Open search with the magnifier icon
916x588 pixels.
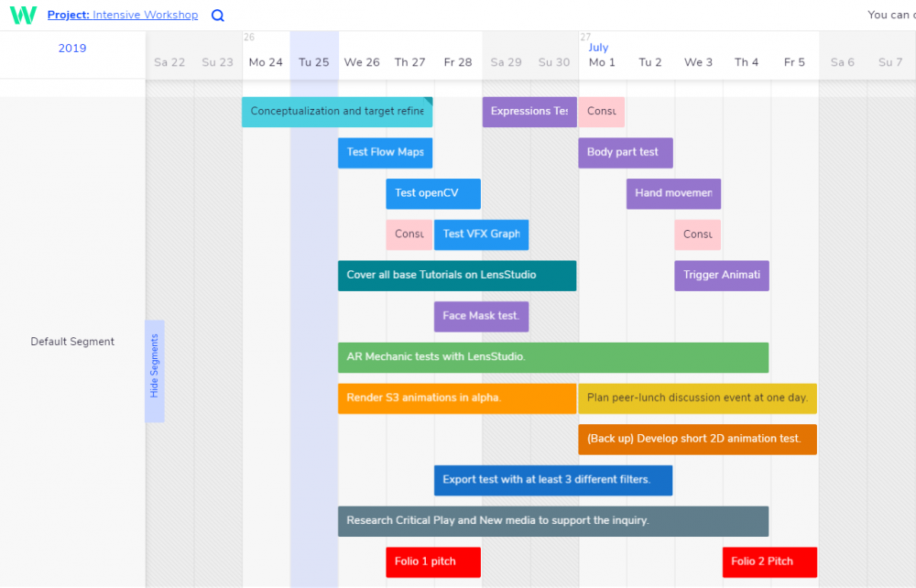tap(217, 16)
